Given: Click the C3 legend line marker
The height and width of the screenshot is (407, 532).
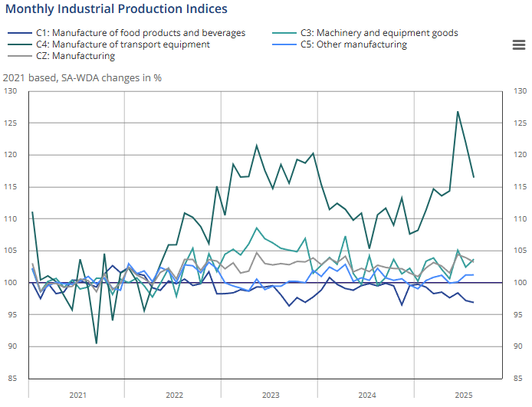Looking at the screenshot, I should [x=284, y=33].
